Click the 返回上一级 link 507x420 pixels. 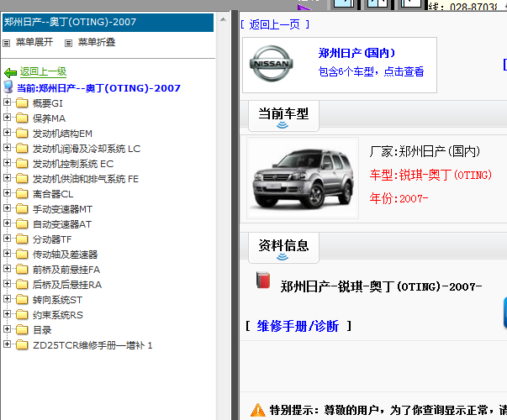44,71
